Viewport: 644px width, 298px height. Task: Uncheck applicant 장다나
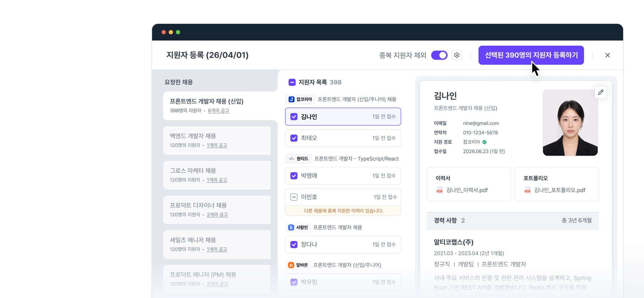pos(294,245)
